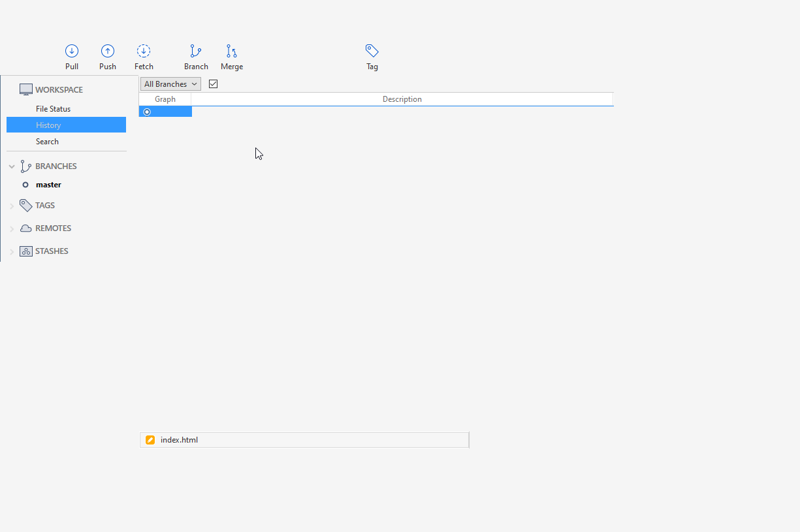This screenshot has height=532, width=800.
Task: Toggle the checkbox next to All Branches
Action: 213,84
